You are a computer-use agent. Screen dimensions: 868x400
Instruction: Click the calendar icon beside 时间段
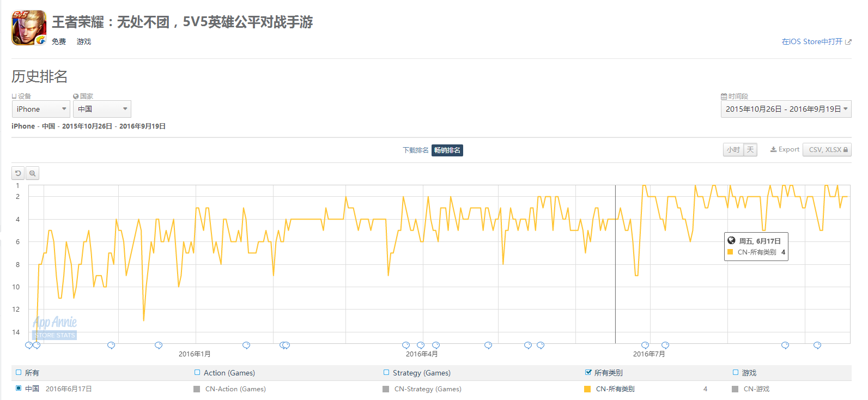coord(724,96)
